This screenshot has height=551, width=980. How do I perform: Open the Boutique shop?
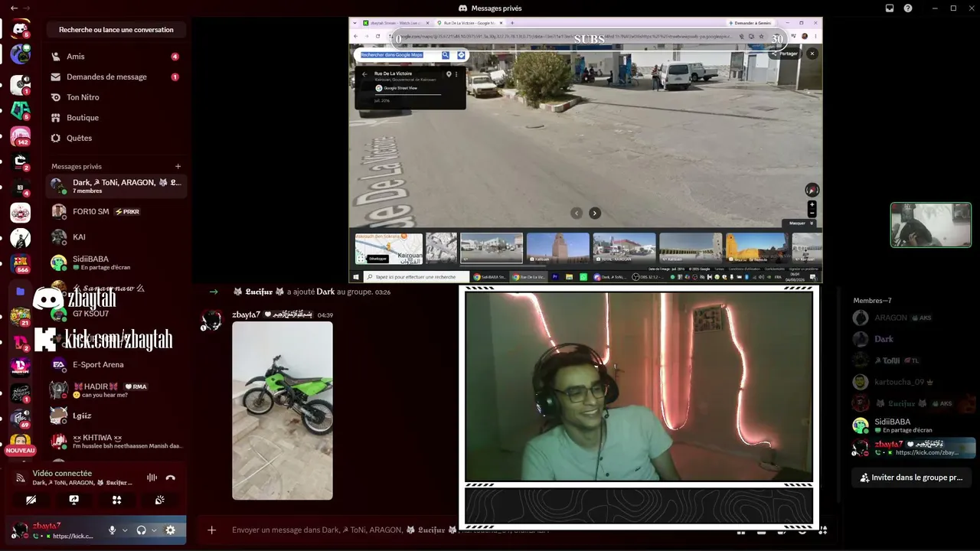(x=116, y=118)
